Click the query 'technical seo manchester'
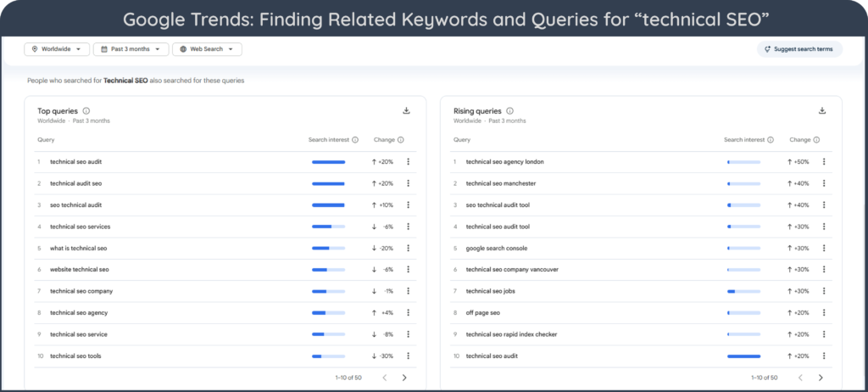 501,183
